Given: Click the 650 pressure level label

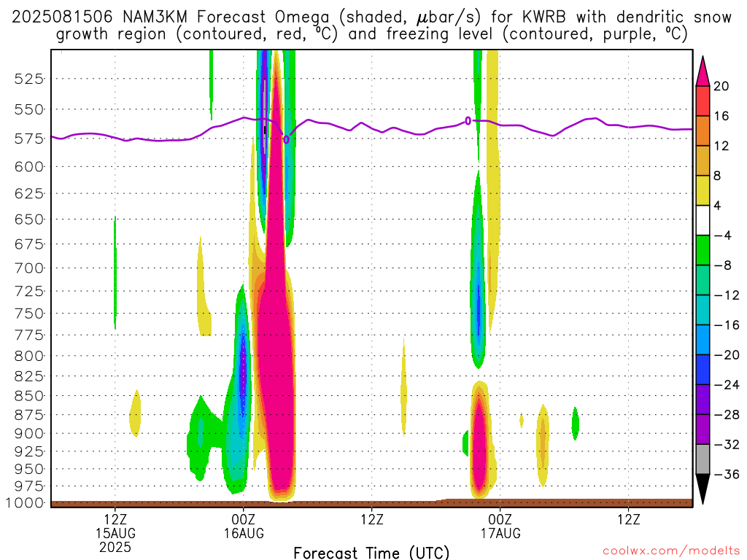Looking at the screenshot, I should [x=29, y=219].
